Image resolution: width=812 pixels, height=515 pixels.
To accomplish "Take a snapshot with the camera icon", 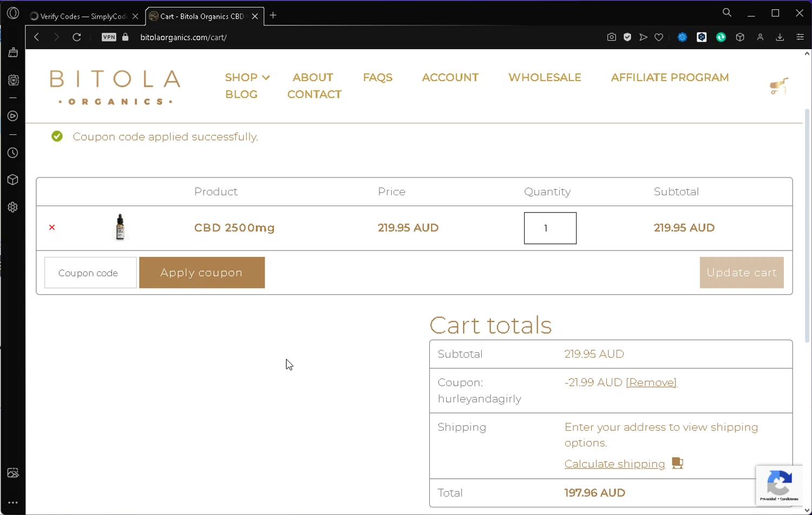I will (612, 37).
